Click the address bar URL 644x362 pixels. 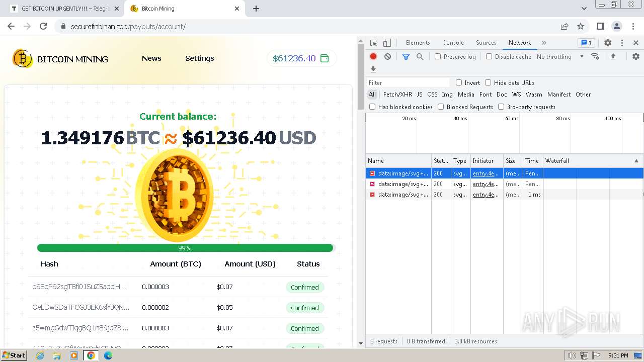[128, 26]
